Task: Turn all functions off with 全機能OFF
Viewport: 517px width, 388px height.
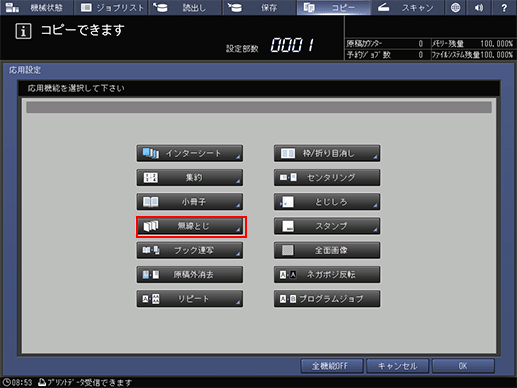Action: pos(332,366)
